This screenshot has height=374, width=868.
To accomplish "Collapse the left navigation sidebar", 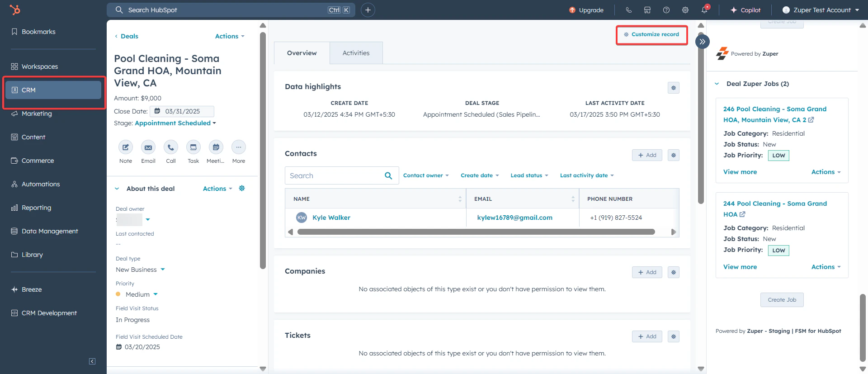I will pyautogui.click(x=92, y=361).
